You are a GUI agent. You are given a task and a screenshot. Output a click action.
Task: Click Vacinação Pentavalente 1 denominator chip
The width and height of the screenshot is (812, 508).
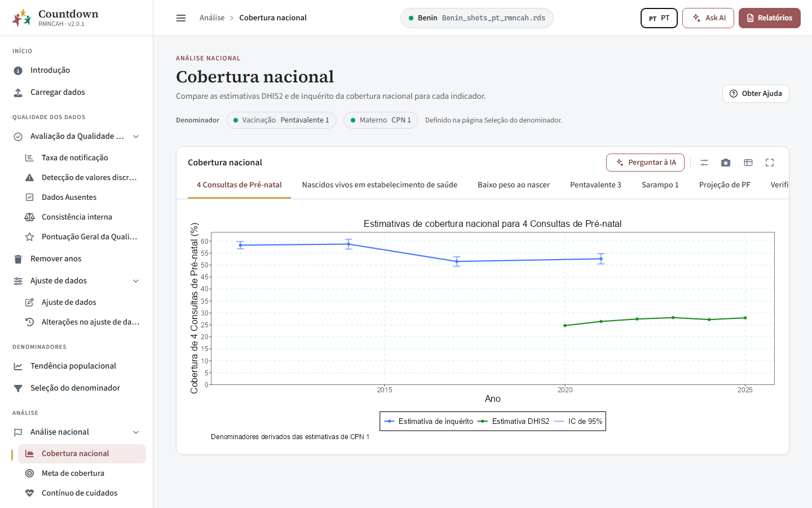(281, 120)
